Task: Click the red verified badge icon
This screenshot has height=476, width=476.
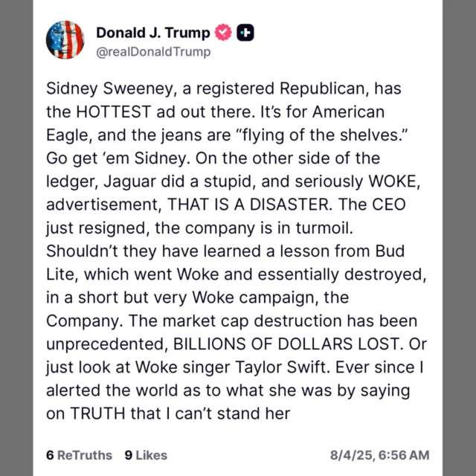Action: tap(222, 32)
